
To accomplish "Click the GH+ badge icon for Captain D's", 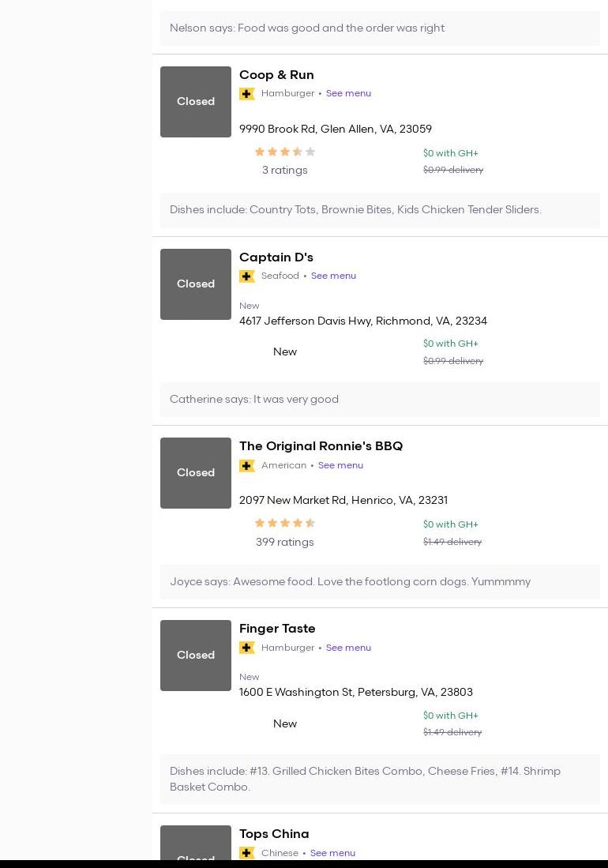I will [x=247, y=276].
